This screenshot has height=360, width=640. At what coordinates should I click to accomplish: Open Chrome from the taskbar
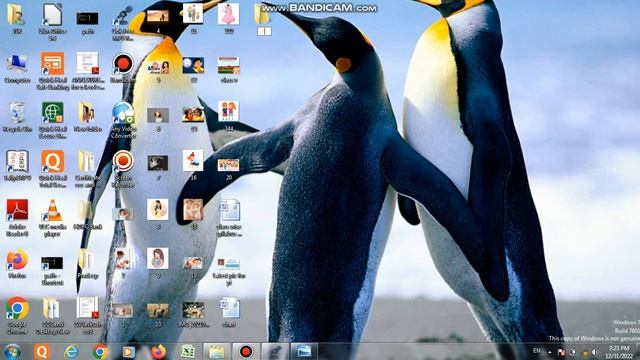tap(100, 351)
